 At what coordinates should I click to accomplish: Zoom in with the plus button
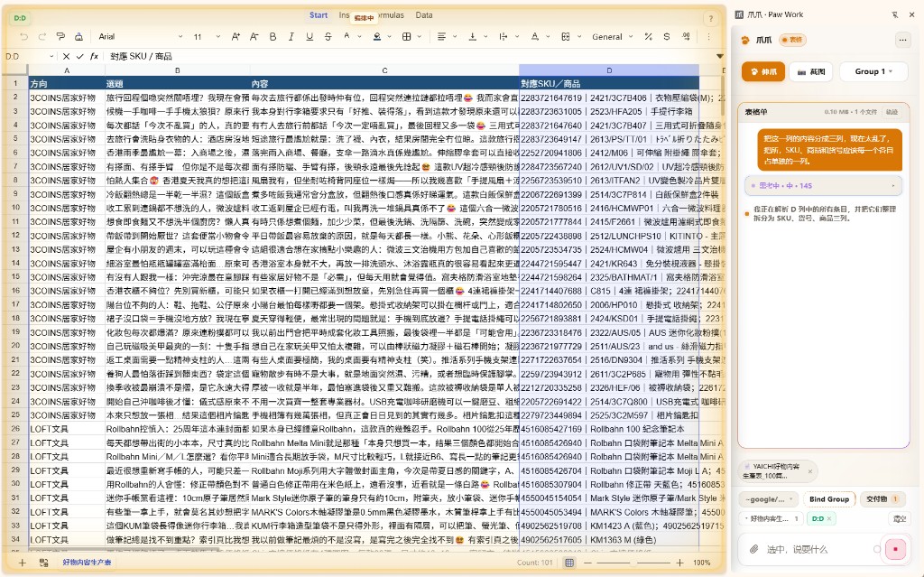coord(679,563)
